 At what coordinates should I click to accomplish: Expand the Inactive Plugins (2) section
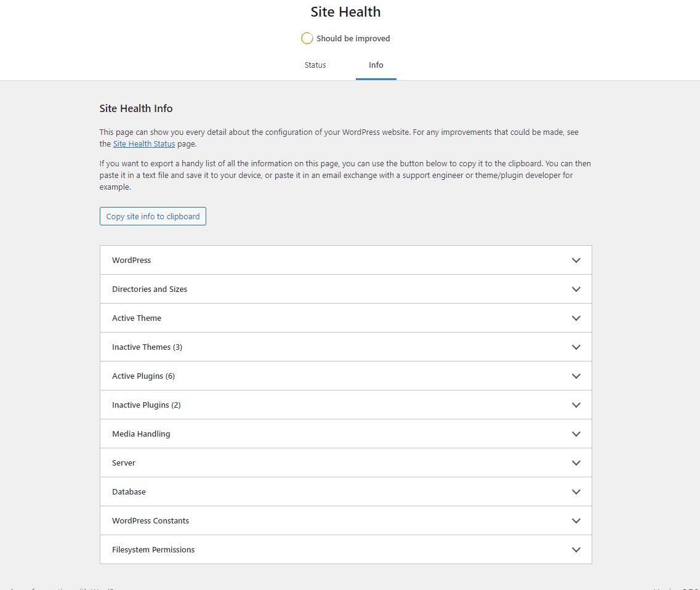click(345, 405)
